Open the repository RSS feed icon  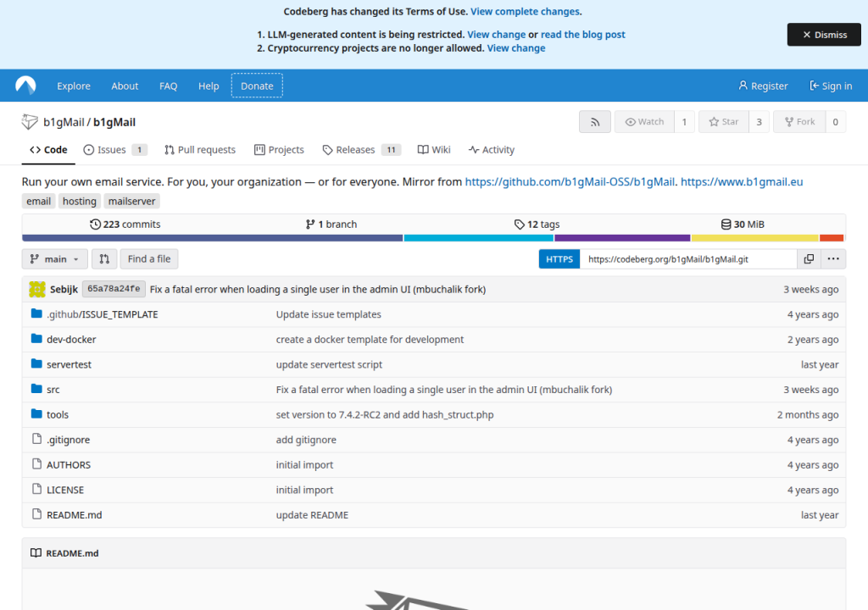point(595,122)
